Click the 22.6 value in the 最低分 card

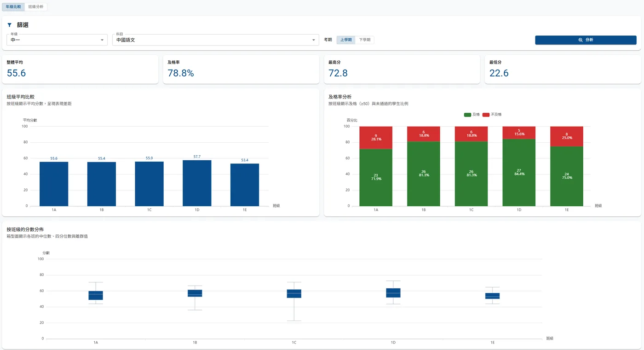click(499, 73)
